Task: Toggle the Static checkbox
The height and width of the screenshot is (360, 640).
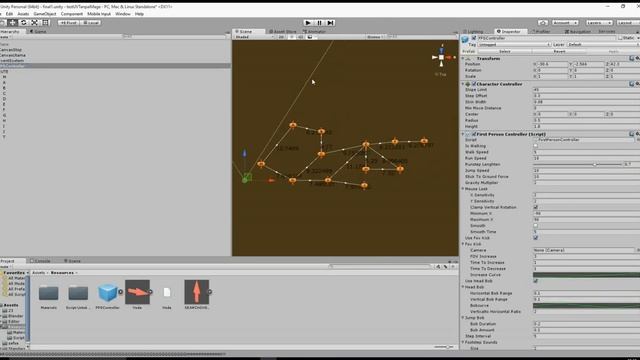Action: pos(620,38)
